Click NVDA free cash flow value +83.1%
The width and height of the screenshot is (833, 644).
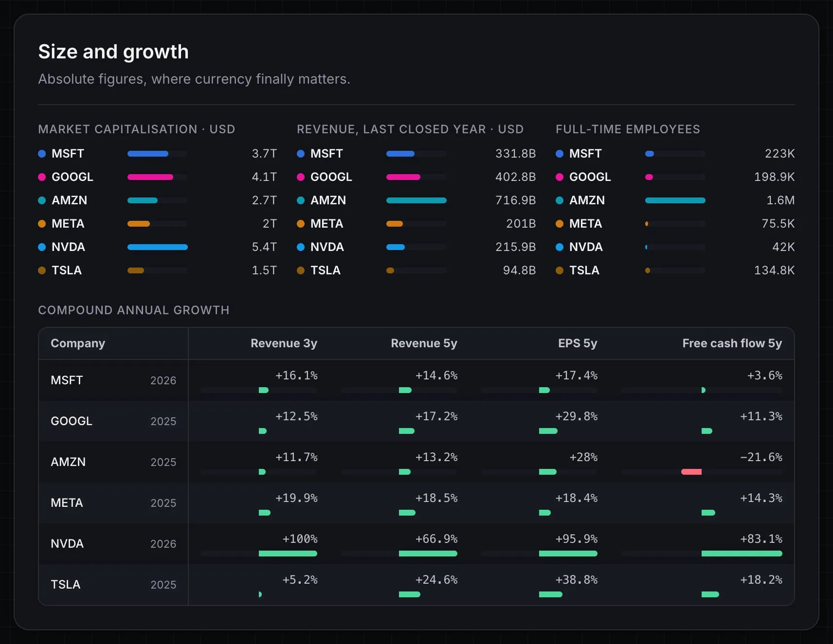[761, 539]
